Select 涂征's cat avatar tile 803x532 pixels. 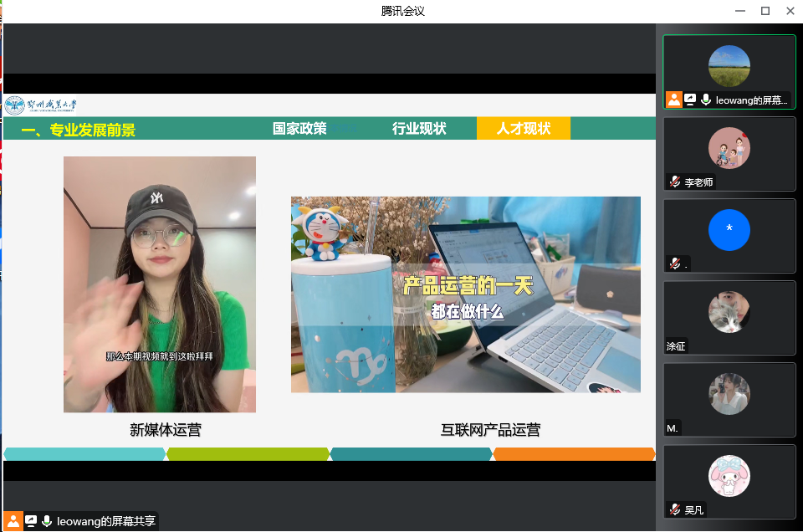pyautogui.click(x=729, y=312)
